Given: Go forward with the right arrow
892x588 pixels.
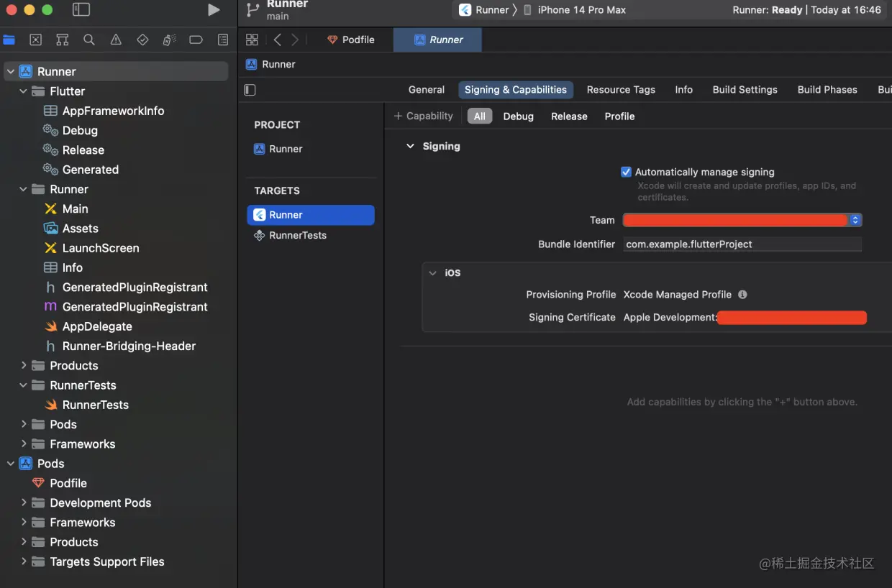Looking at the screenshot, I should [x=295, y=40].
